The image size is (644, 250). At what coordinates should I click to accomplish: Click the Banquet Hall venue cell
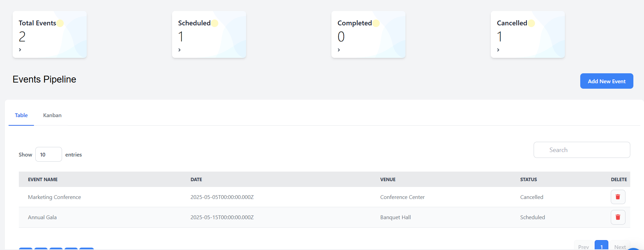pos(396,217)
